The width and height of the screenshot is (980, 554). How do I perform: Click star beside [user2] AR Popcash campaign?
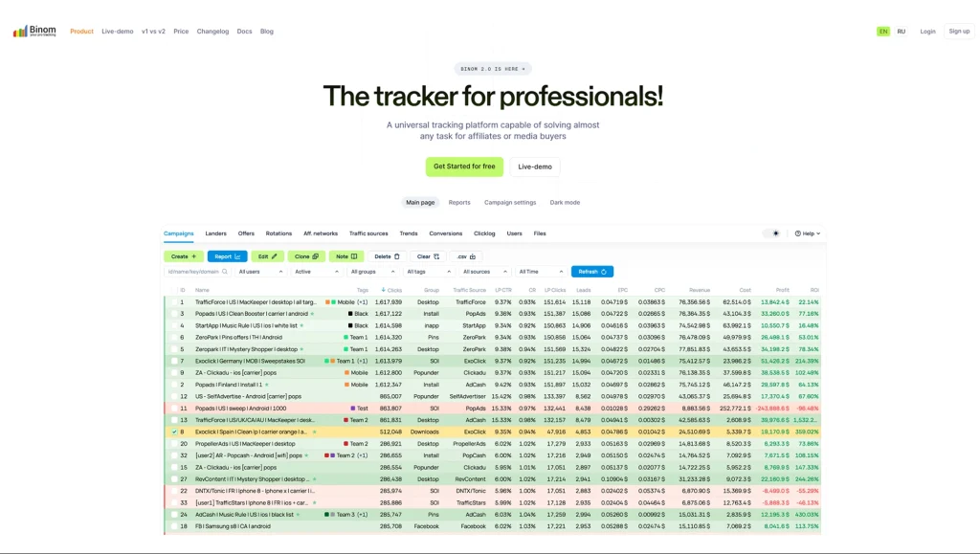(x=306, y=455)
